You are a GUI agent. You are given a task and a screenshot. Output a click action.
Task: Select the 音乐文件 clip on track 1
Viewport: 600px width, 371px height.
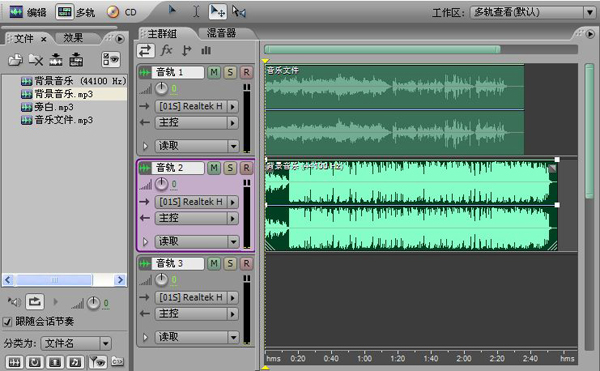(395, 110)
